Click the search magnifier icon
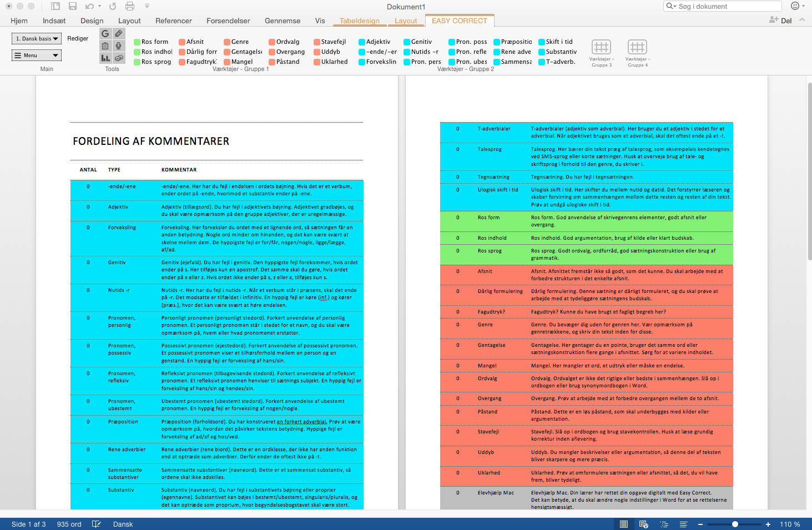 point(670,6)
